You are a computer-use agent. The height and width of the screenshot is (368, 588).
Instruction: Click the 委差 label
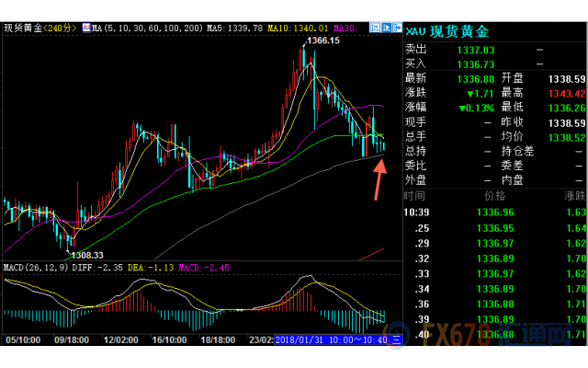(x=513, y=166)
